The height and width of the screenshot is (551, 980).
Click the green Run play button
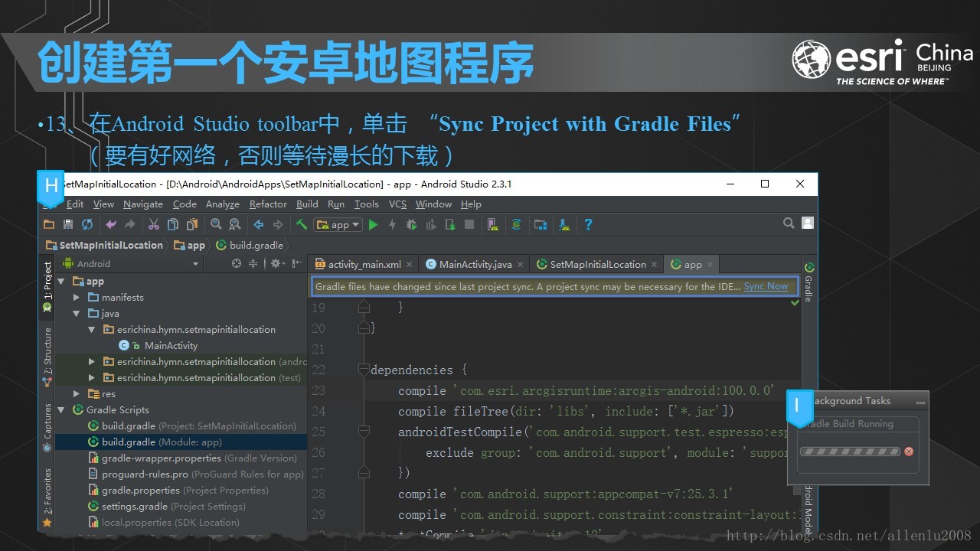click(374, 224)
